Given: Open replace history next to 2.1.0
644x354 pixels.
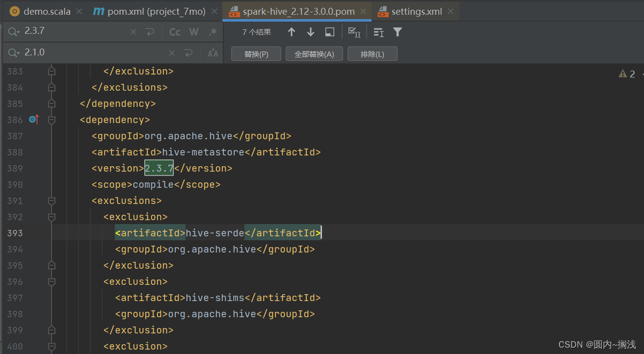Looking at the screenshot, I should point(14,53).
